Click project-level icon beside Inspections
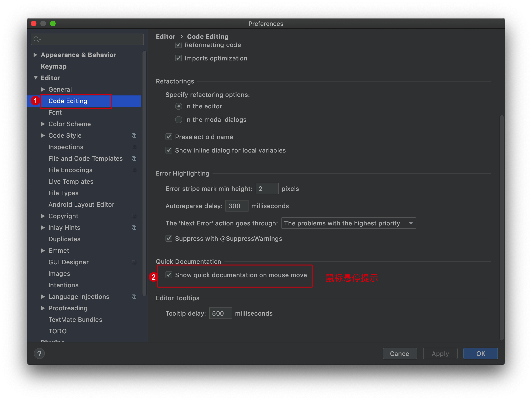Screen dimensions: 532x400 pyautogui.click(x=134, y=147)
